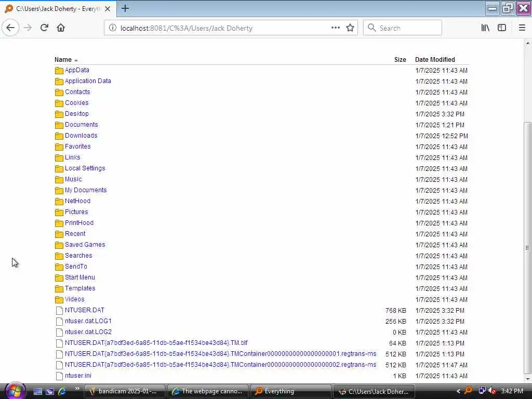Show hidden system tray icons arrow
This screenshot has height=399, width=532.
pos(458,391)
